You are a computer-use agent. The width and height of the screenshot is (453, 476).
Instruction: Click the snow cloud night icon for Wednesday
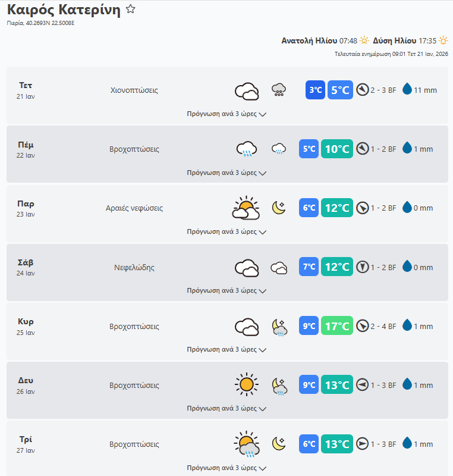[278, 90]
